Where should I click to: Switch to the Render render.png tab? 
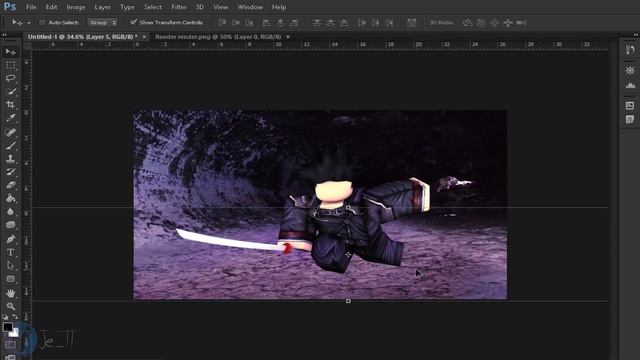coord(218,37)
